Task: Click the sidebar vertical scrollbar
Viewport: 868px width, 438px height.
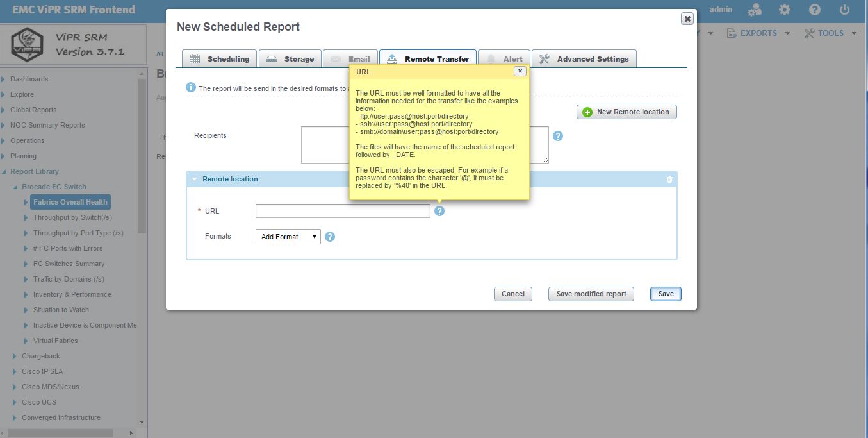Action: pos(142,156)
